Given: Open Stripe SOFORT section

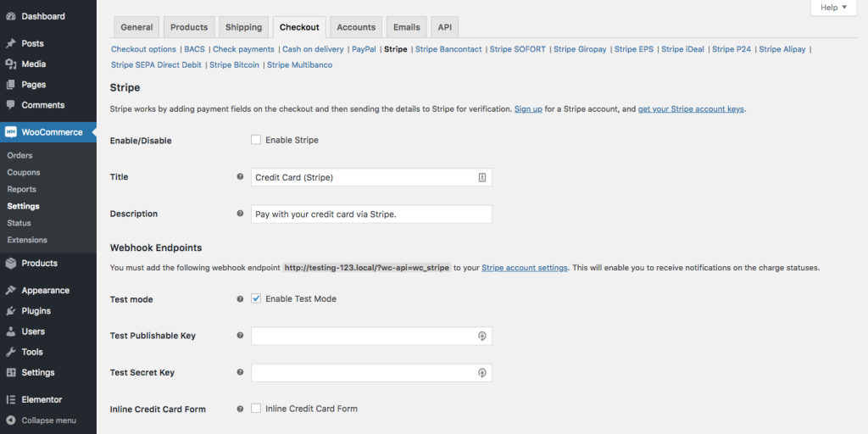Looking at the screenshot, I should (x=518, y=49).
